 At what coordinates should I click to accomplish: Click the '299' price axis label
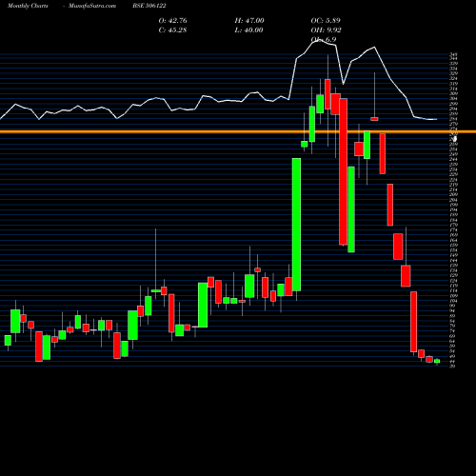click(453, 104)
